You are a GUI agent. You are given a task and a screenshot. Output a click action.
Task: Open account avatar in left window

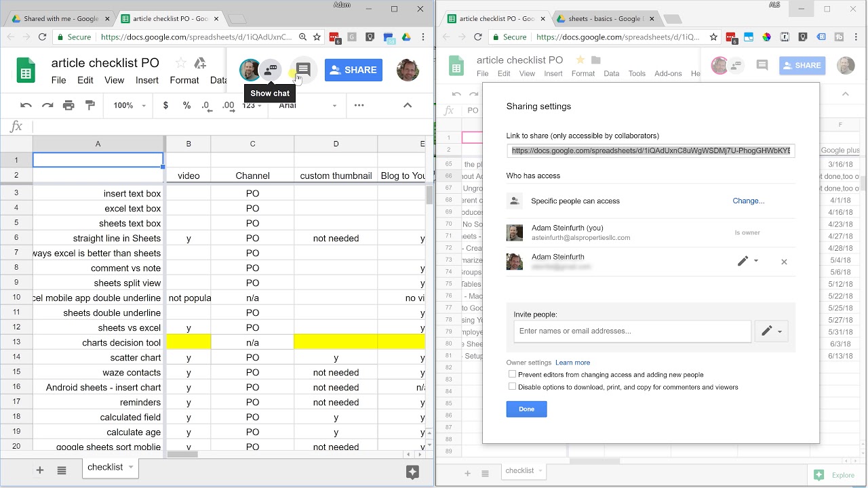(x=408, y=70)
